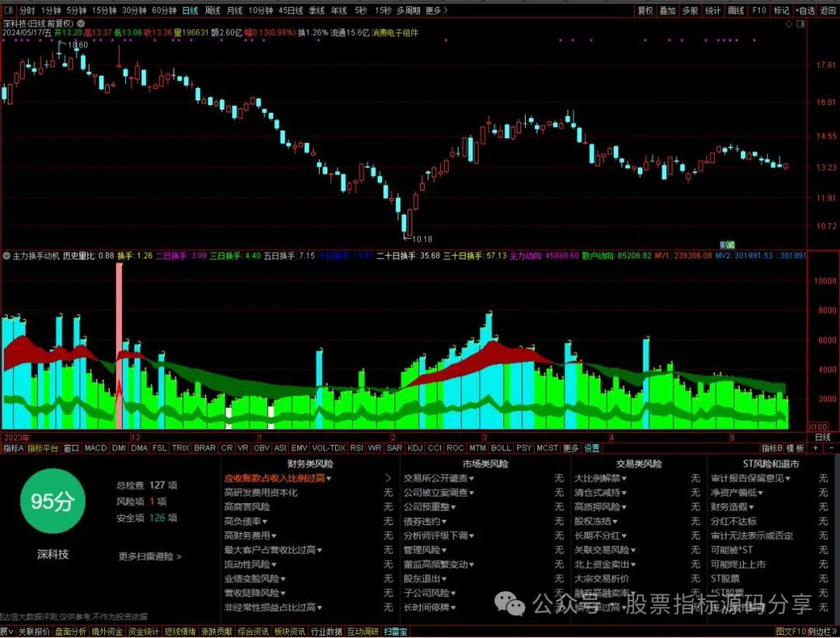Switch to the VOL-TDX indicator
The width and height of the screenshot is (840, 638).
click(328, 448)
